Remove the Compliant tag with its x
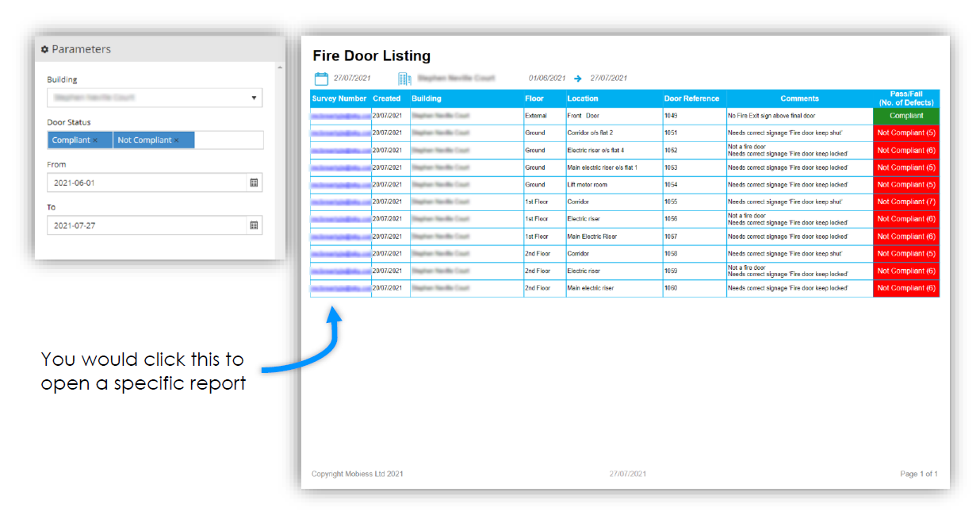 tap(95, 140)
